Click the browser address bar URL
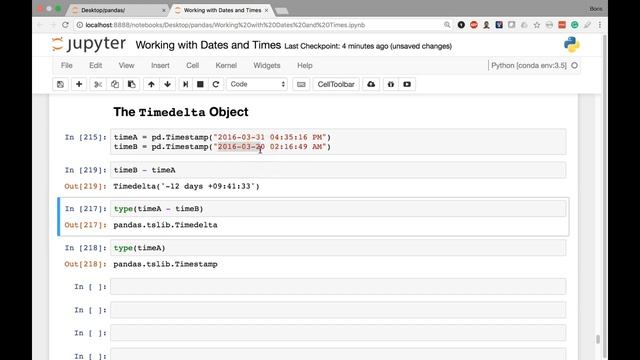Viewport: 640px width, 360px height. point(225,25)
